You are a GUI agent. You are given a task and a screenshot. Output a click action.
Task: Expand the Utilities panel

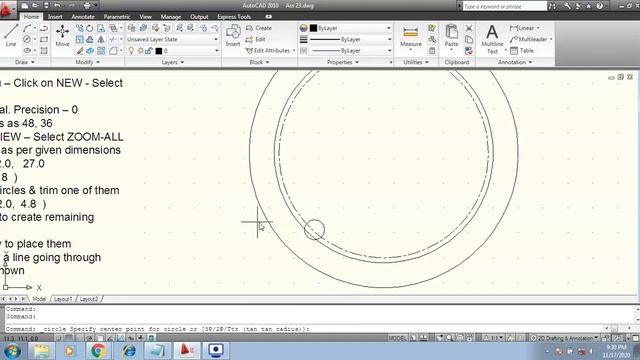coord(416,62)
